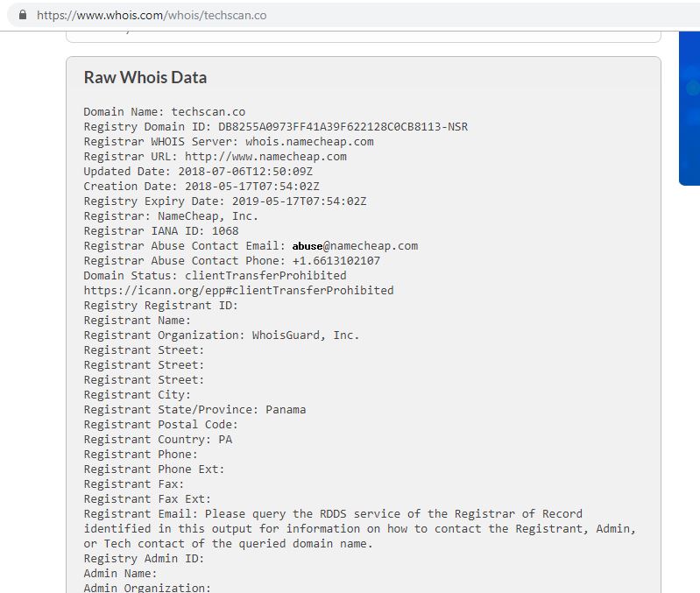Click the Registrant Country PA line
700x593 pixels.
coord(158,440)
